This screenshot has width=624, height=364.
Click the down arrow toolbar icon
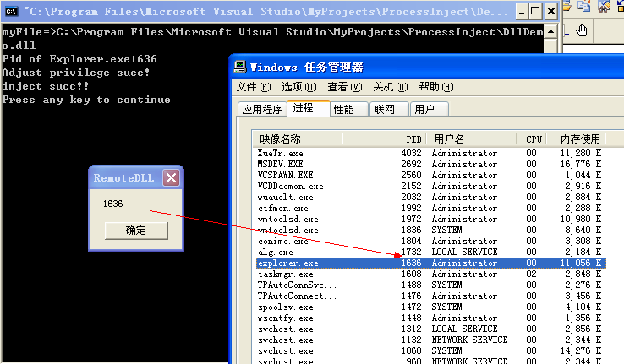click(567, 31)
